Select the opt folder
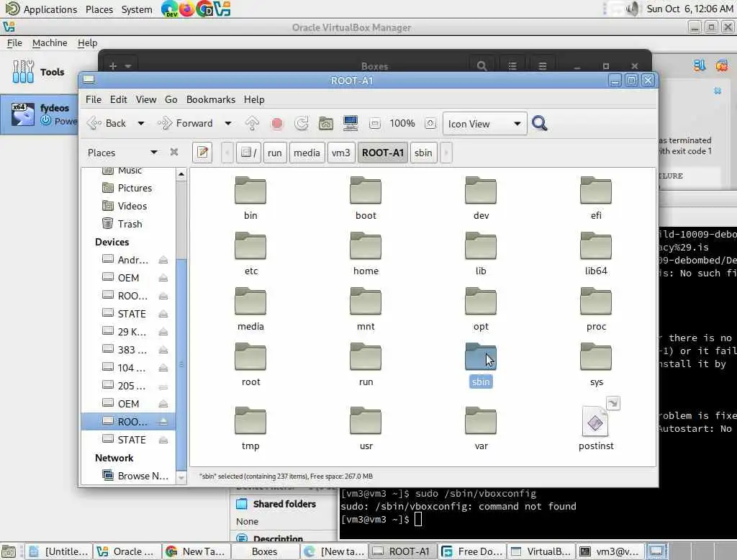Viewport: 737px width, 560px height. click(481, 302)
